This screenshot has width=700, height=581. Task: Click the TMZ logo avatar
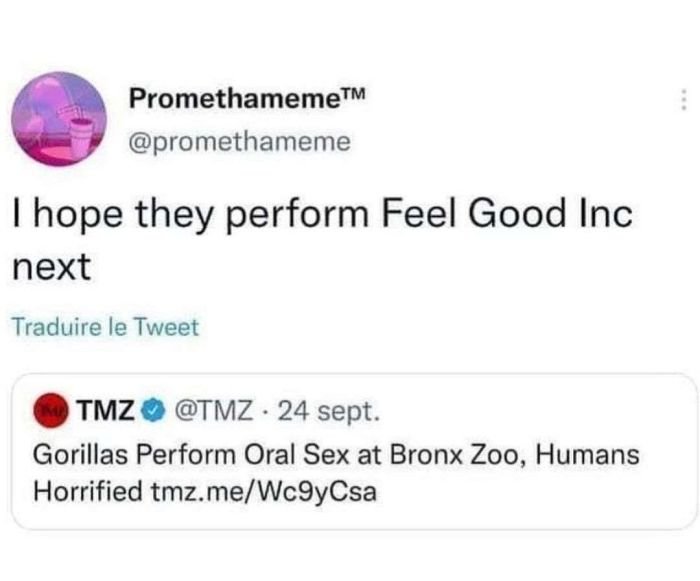[52, 411]
